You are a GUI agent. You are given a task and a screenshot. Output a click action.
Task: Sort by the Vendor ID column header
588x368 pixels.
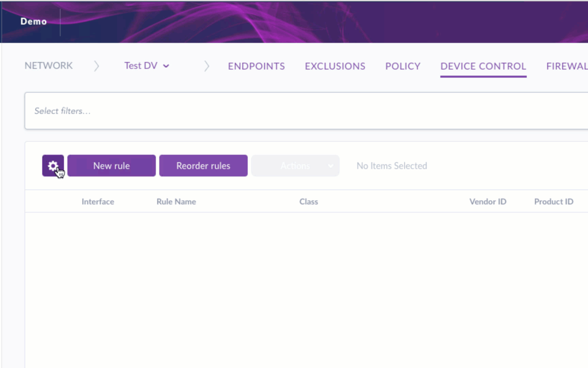click(488, 201)
